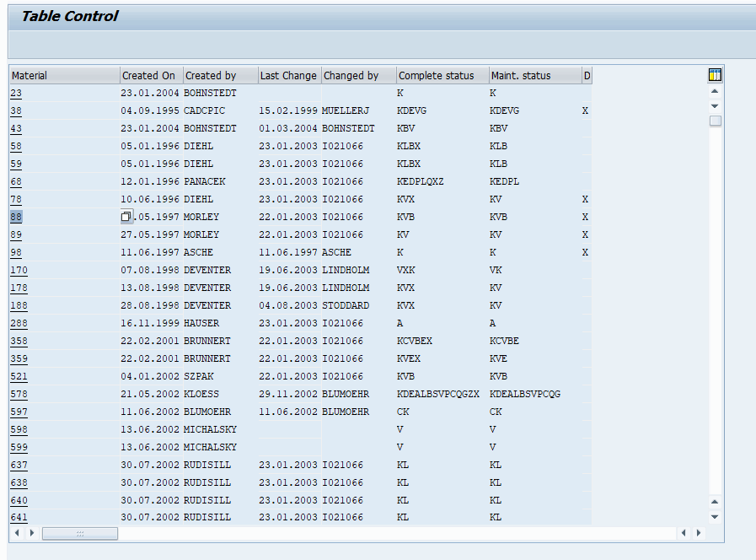Open material number 641
The width and height of the screenshot is (756, 560).
point(19,517)
